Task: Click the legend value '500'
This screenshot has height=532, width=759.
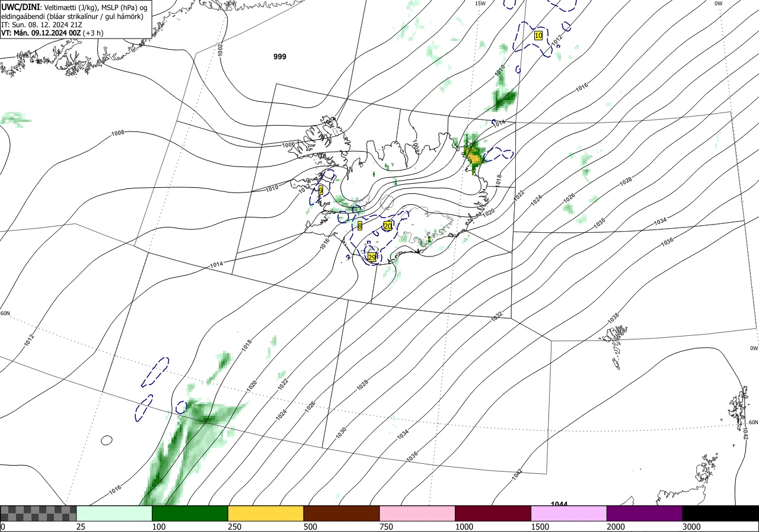Action: pos(310,527)
